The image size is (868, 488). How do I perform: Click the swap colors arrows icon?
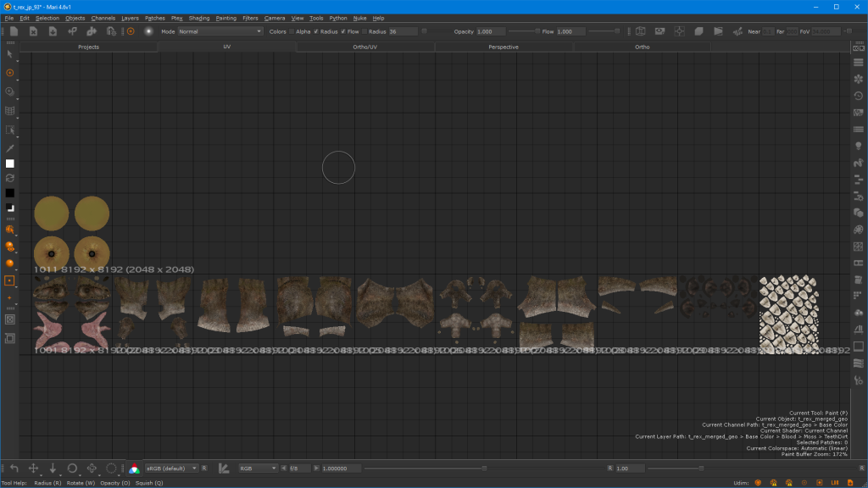click(x=10, y=178)
